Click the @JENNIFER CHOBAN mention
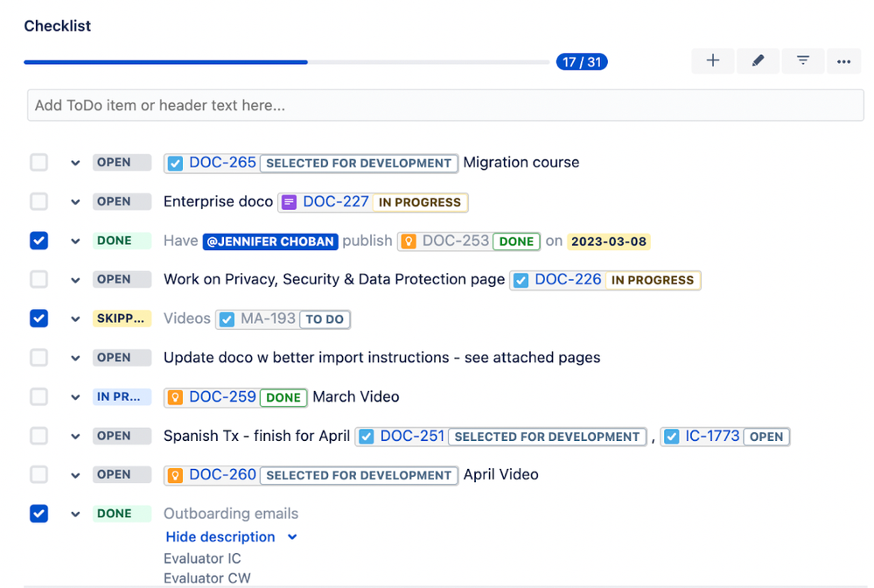Viewport: 874px width, 588px height. click(x=269, y=241)
